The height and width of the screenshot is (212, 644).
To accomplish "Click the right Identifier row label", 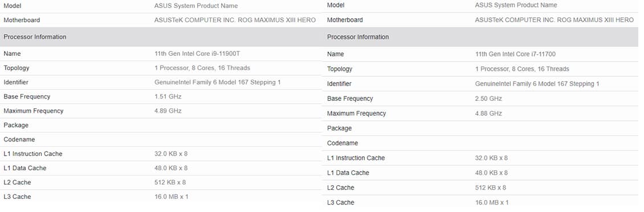I will (339, 84).
